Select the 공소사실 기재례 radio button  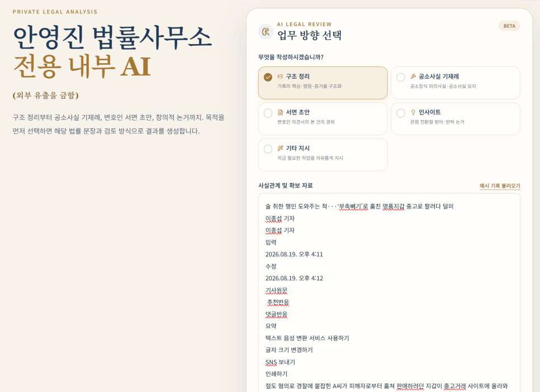tap(401, 77)
